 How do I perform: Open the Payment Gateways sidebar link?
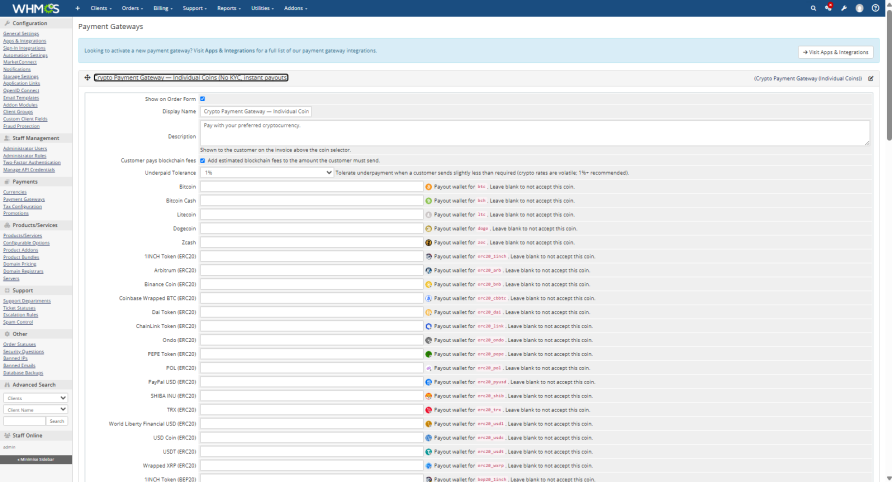pyautogui.click(x=24, y=199)
